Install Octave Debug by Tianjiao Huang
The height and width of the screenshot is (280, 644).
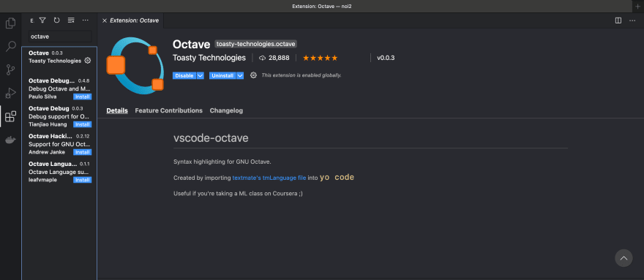(82, 124)
